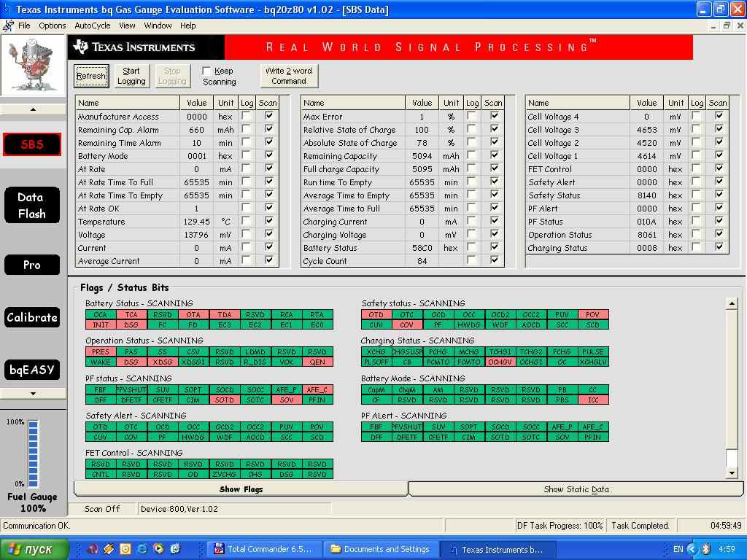Click the CNTL flag in FET Control

[x=101, y=474]
